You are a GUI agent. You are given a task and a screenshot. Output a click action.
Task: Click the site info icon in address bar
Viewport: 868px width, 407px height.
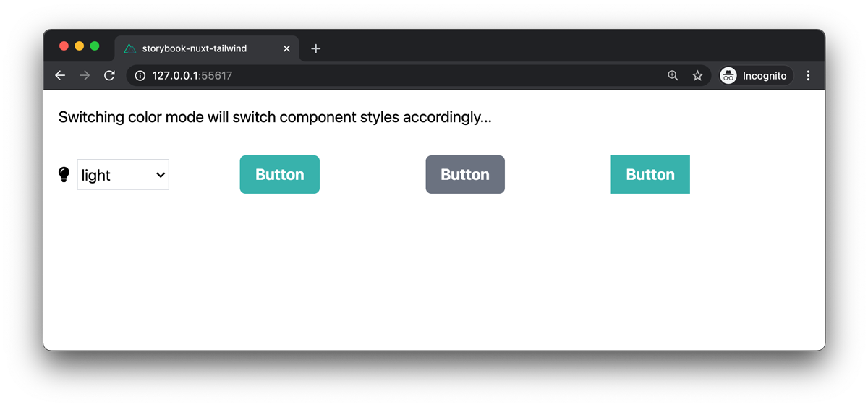coord(140,75)
